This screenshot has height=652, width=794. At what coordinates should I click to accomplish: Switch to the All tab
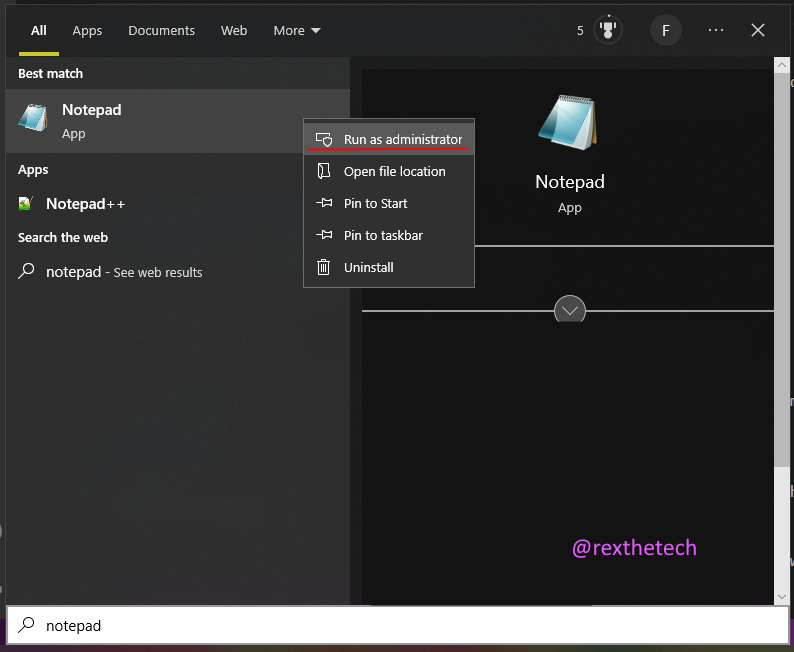click(38, 30)
